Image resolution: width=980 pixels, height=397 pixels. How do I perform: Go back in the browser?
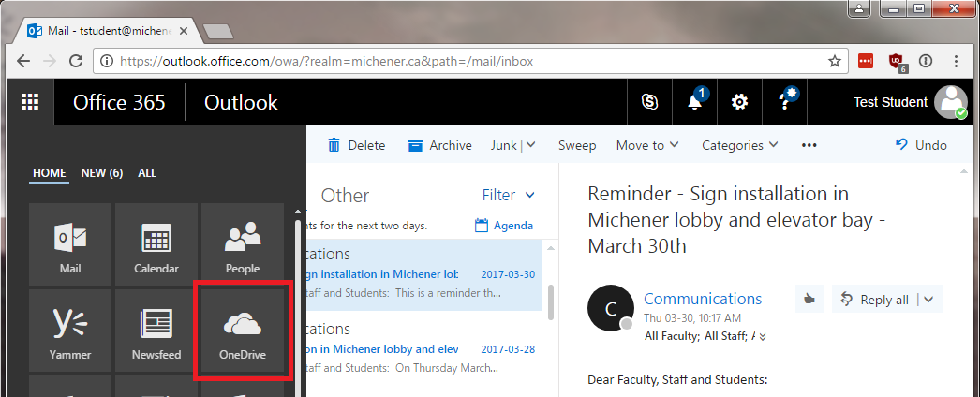23,61
